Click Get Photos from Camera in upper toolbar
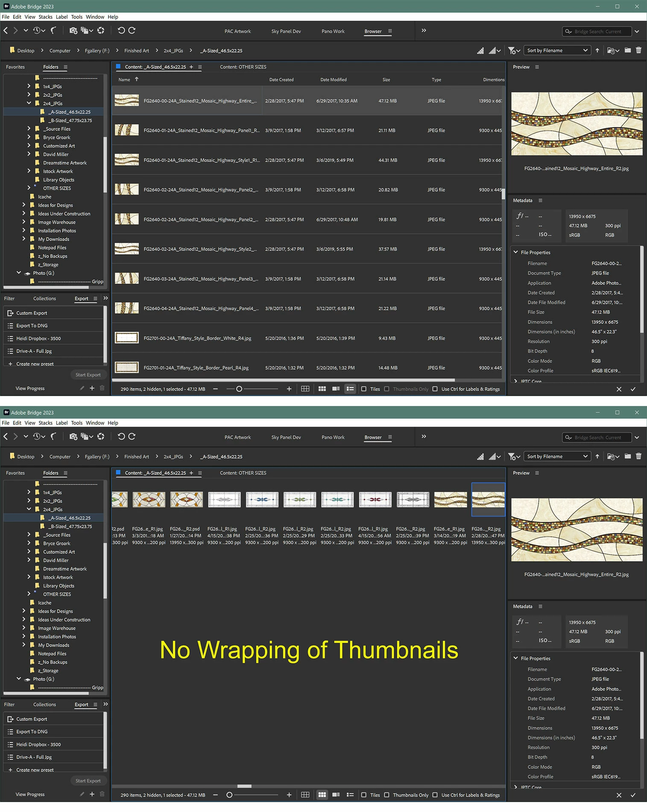 (73, 30)
